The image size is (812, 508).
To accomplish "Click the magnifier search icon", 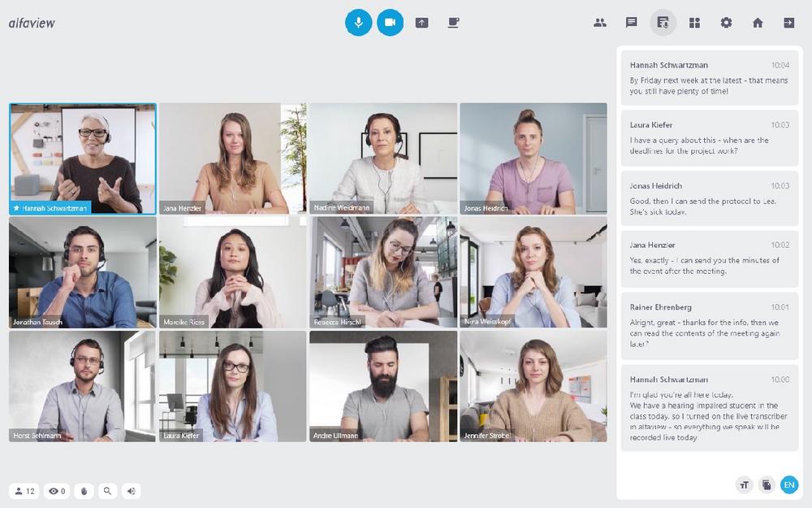I will coord(107,491).
